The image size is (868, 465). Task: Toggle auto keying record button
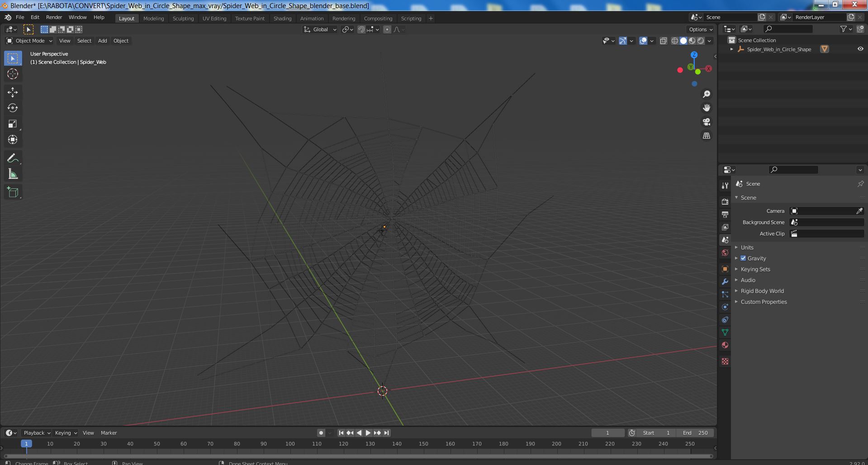[321, 433]
